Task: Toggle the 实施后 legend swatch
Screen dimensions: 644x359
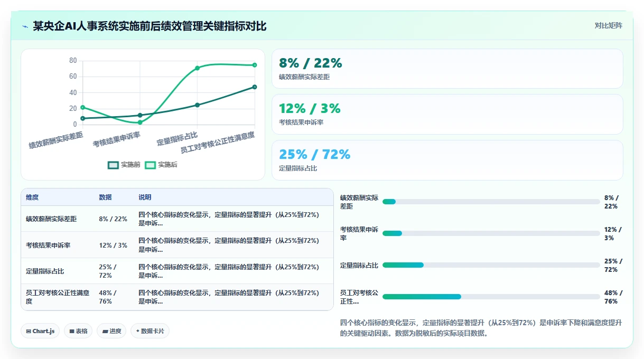Action: pyautogui.click(x=151, y=165)
